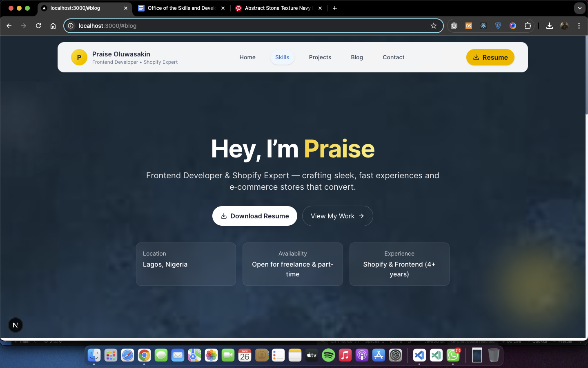Open the Chrome profile avatar menu
This screenshot has width=588, height=368.
[564, 26]
